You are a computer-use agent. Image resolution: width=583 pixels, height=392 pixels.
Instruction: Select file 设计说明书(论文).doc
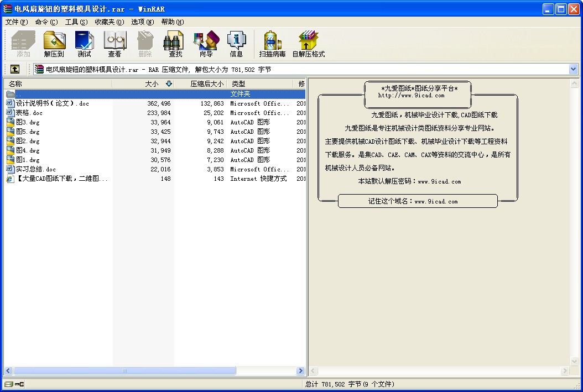point(52,103)
